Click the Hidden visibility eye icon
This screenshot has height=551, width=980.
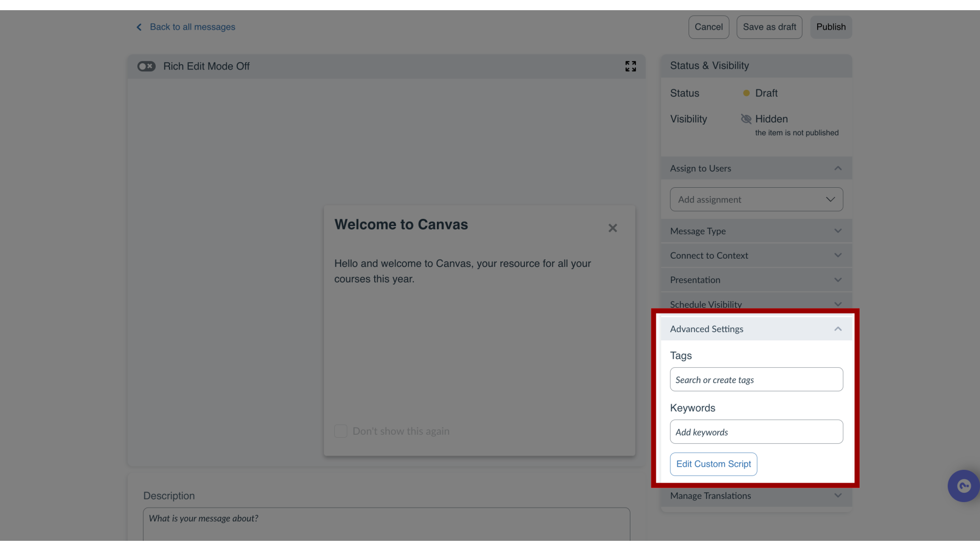pos(746,119)
